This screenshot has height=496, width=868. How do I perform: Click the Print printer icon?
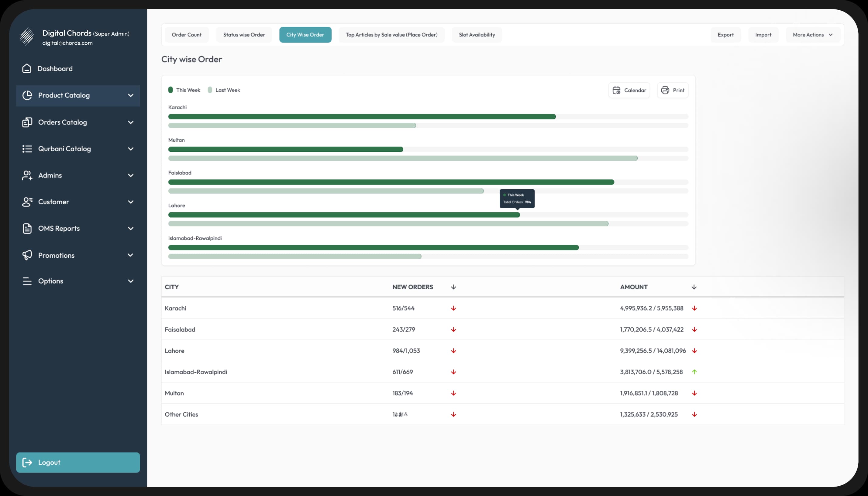click(x=665, y=90)
